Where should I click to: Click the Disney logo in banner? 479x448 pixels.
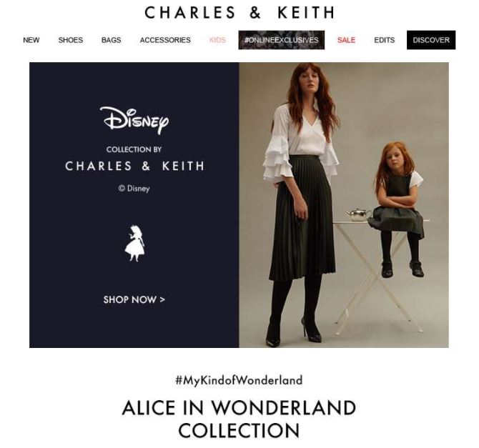(134, 120)
